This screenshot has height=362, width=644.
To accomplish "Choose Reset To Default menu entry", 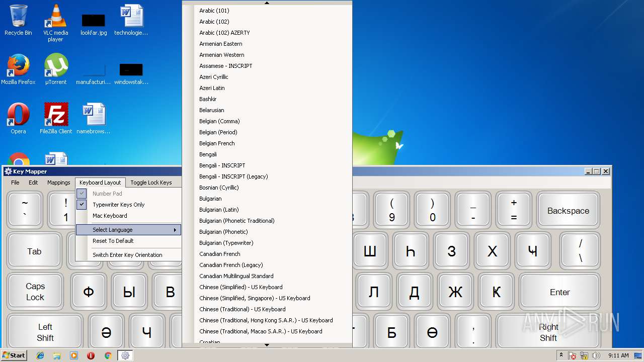I will [x=128, y=241].
